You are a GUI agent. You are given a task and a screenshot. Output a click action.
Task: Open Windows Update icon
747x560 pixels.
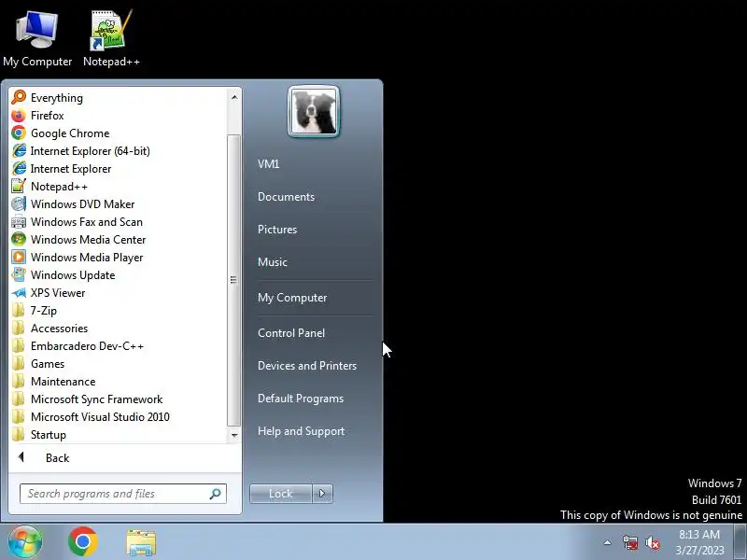[x=19, y=275]
